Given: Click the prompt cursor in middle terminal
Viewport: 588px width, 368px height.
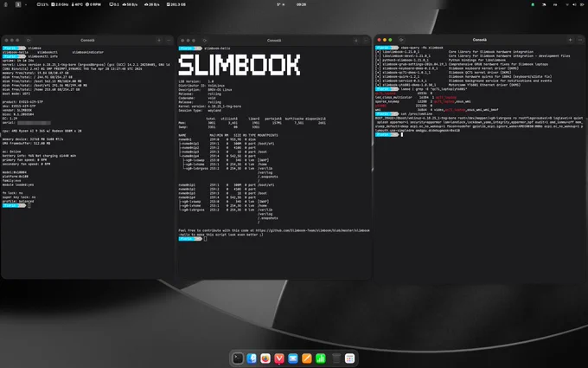Looking at the screenshot, I should pos(205,239).
